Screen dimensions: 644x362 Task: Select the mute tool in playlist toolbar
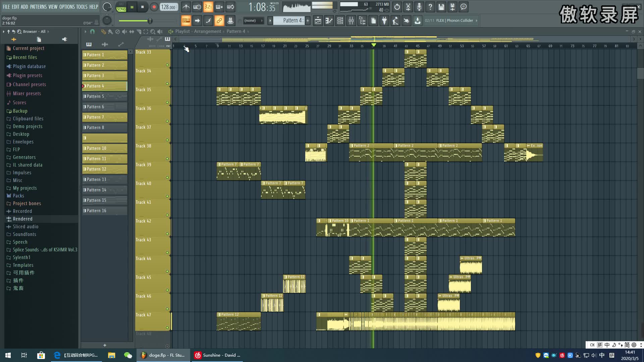pos(124,32)
